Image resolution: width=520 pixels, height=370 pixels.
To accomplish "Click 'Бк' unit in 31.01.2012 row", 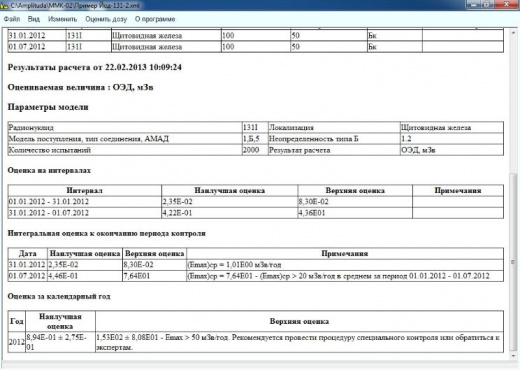I will pos(395,36).
